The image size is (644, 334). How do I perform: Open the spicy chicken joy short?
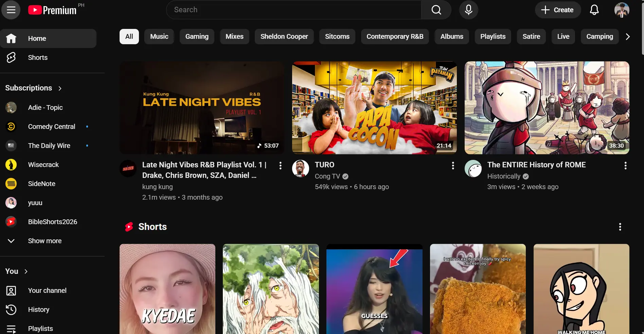[x=478, y=289]
